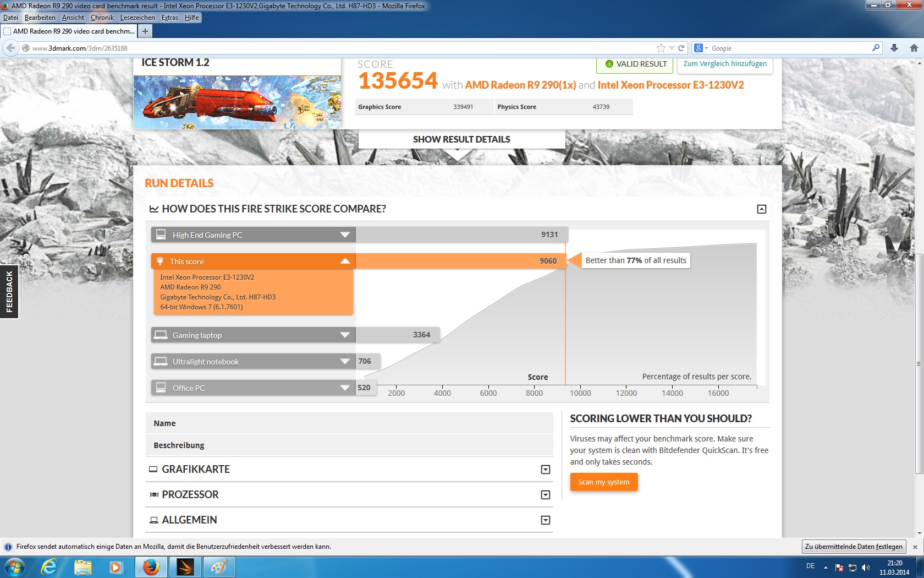This screenshot has height=578, width=924.
Task: Switch to Firefox taskbar button
Action: click(x=151, y=567)
